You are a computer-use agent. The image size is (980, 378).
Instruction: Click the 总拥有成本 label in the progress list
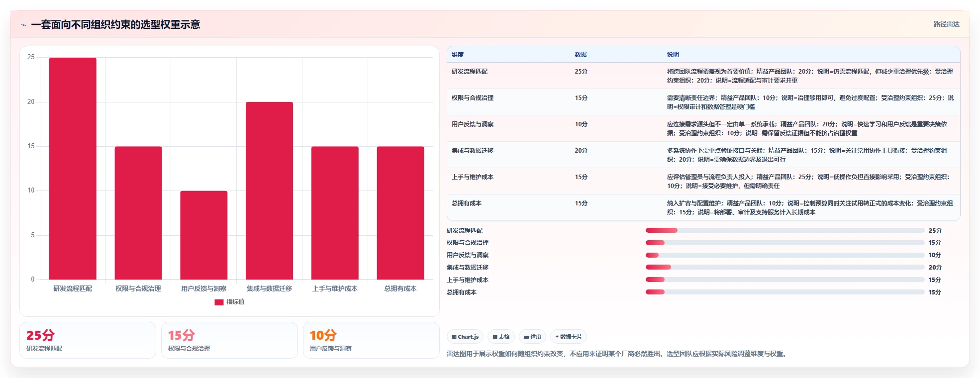click(x=462, y=292)
